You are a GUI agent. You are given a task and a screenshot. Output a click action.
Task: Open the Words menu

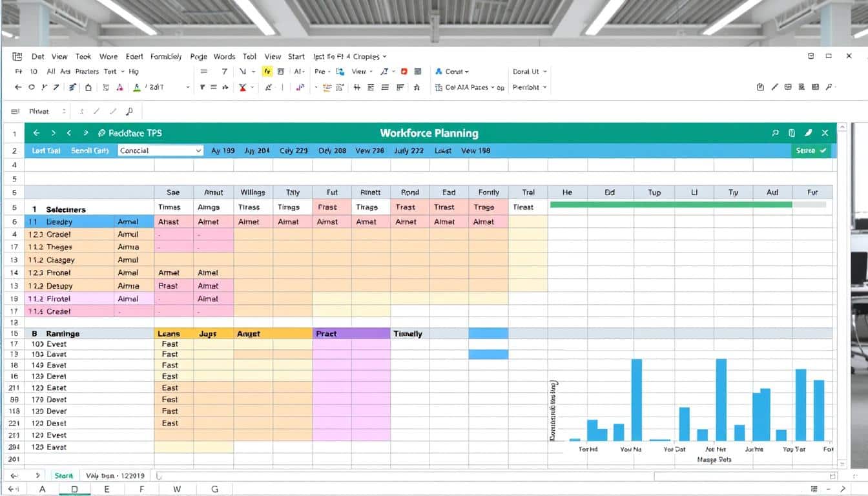(224, 56)
